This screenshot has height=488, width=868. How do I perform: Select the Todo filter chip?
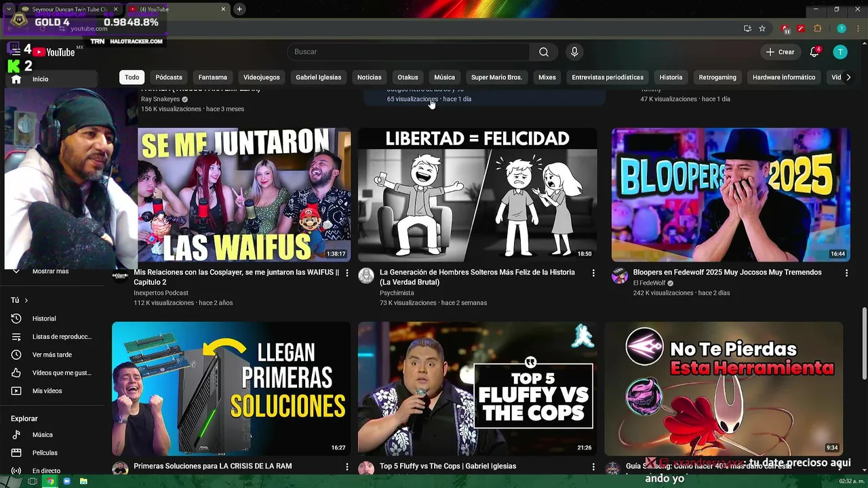click(132, 77)
